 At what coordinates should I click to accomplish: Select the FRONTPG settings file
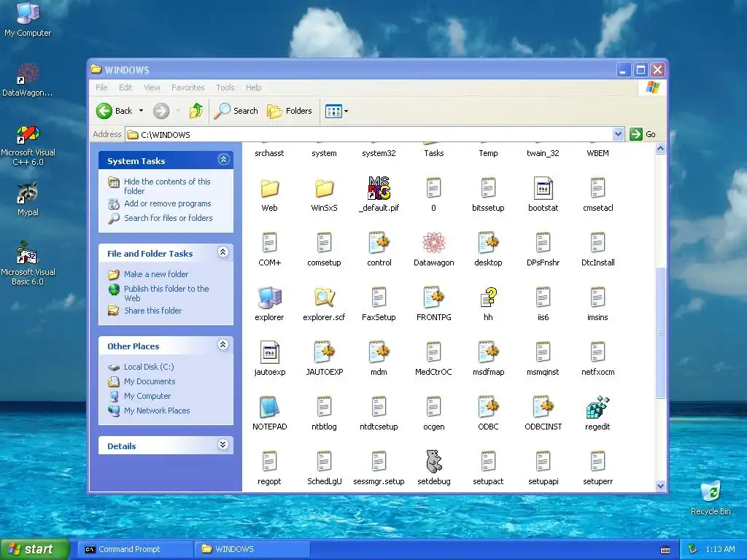(x=433, y=297)
